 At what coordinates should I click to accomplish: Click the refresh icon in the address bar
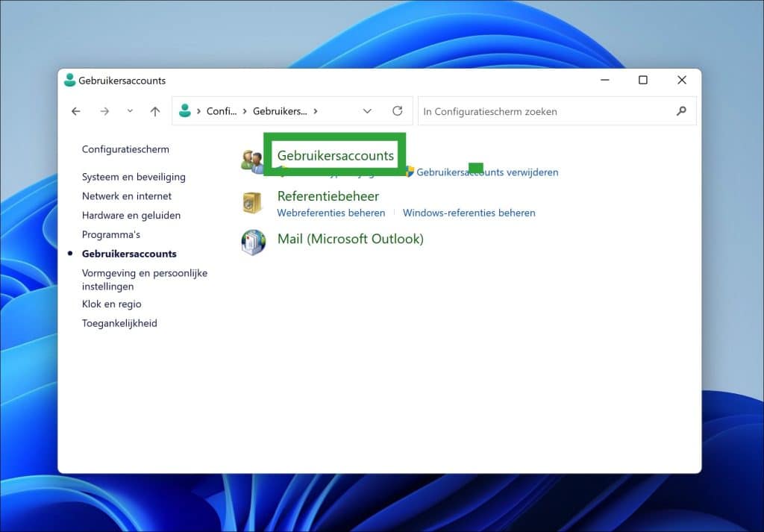click(397, 110)
